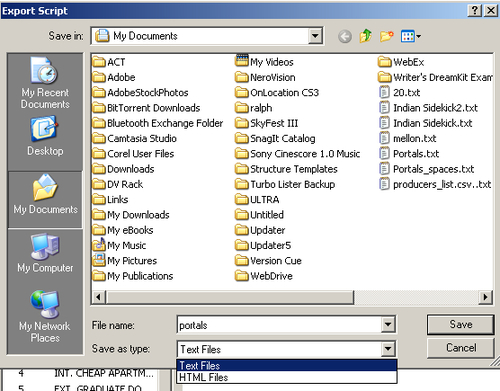The width and height of the screenshot is (500, 391).
Task: Choose HTML Files from type list
Action: pyautogui.click(x=287, y=377)
